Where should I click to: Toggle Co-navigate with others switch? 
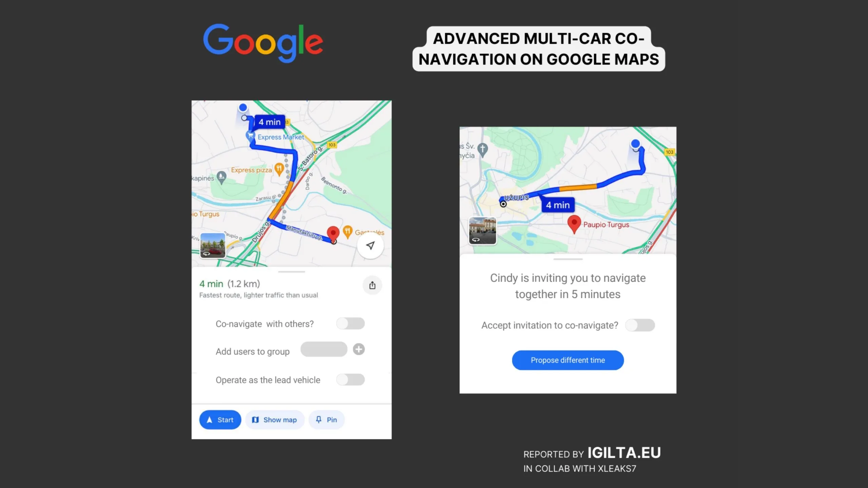tap(351, 323)
